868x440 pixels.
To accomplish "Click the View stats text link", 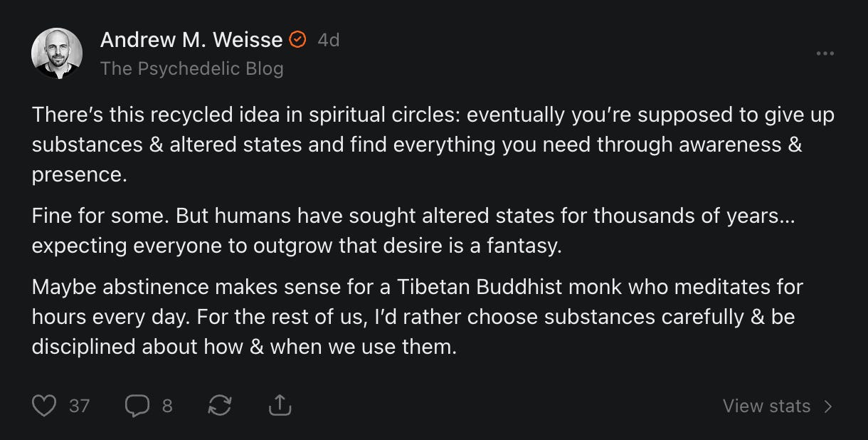I will coord(766,406).
